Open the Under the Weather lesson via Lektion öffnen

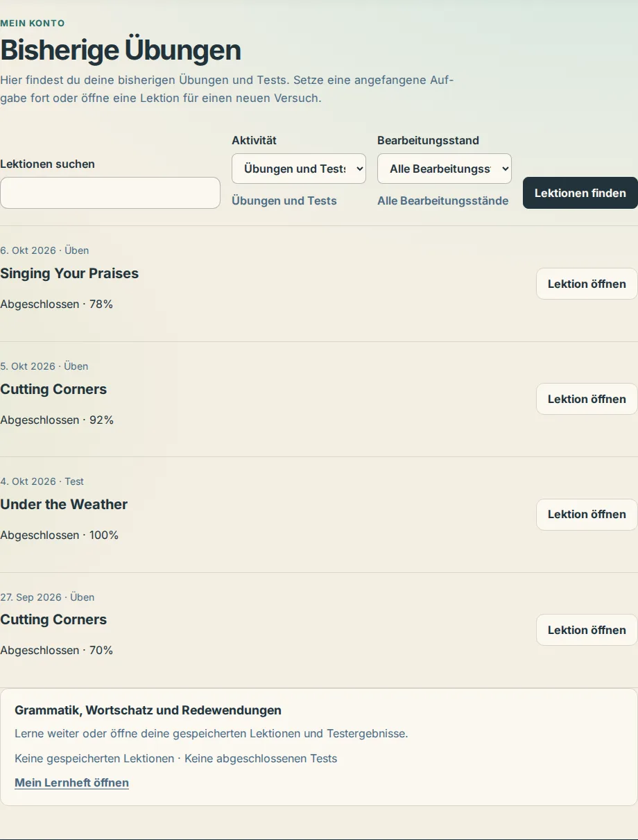pos(587,515)
